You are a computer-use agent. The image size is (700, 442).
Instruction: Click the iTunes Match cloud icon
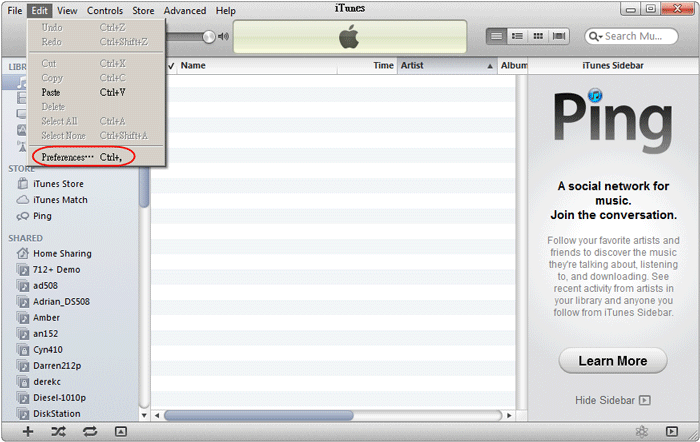click(x=22, y=200)
